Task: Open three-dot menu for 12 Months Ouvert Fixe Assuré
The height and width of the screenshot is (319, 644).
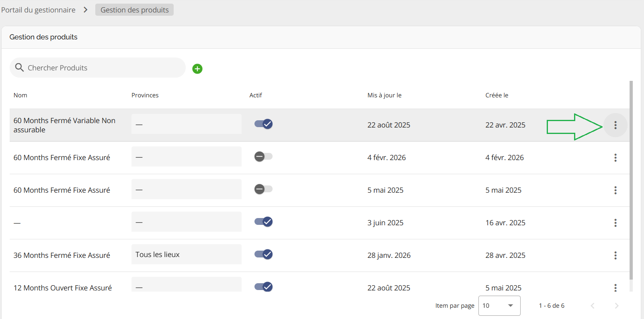Action: (x=615, y=288)
